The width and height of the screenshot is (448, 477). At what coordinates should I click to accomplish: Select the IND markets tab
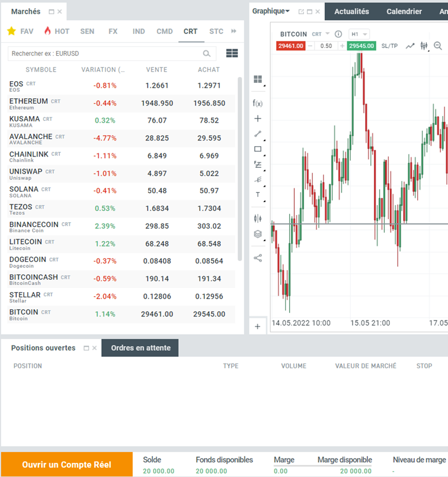point(139,31)
